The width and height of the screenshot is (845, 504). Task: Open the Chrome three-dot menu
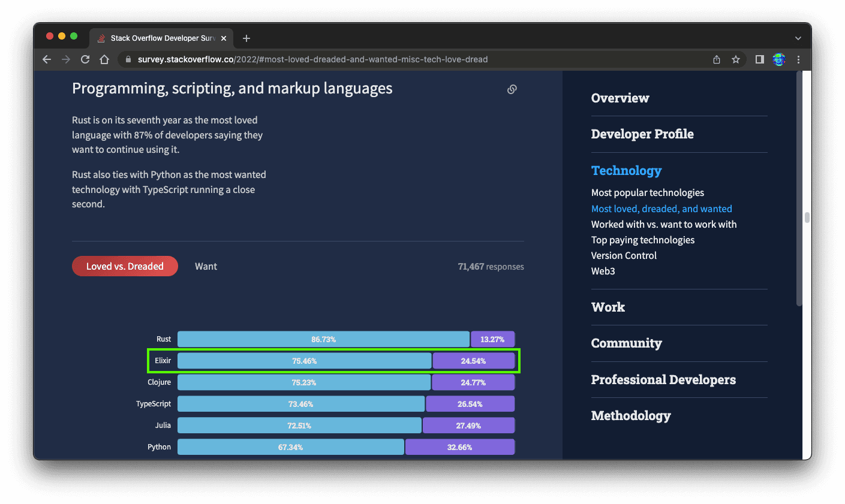(798, 59)
